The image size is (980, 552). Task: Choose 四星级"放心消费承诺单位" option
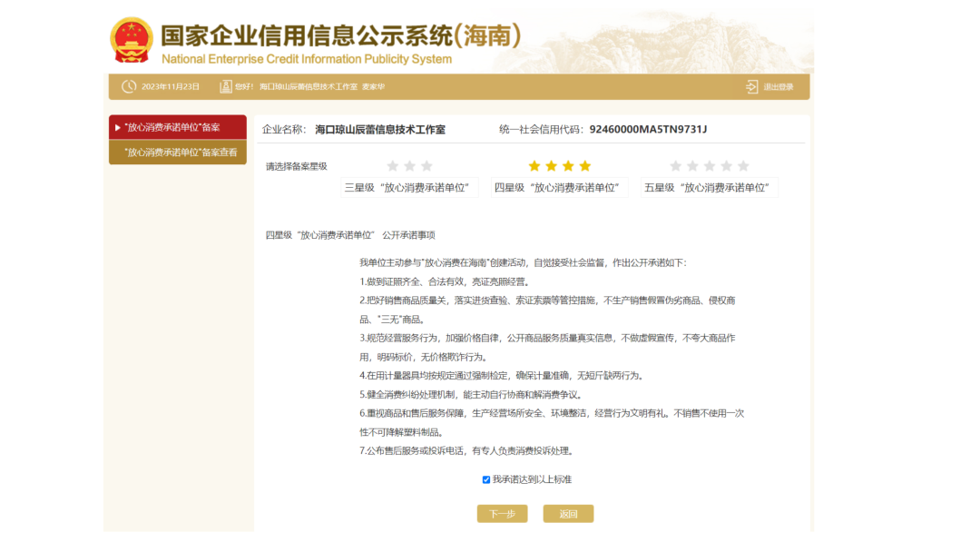point(559,188)
